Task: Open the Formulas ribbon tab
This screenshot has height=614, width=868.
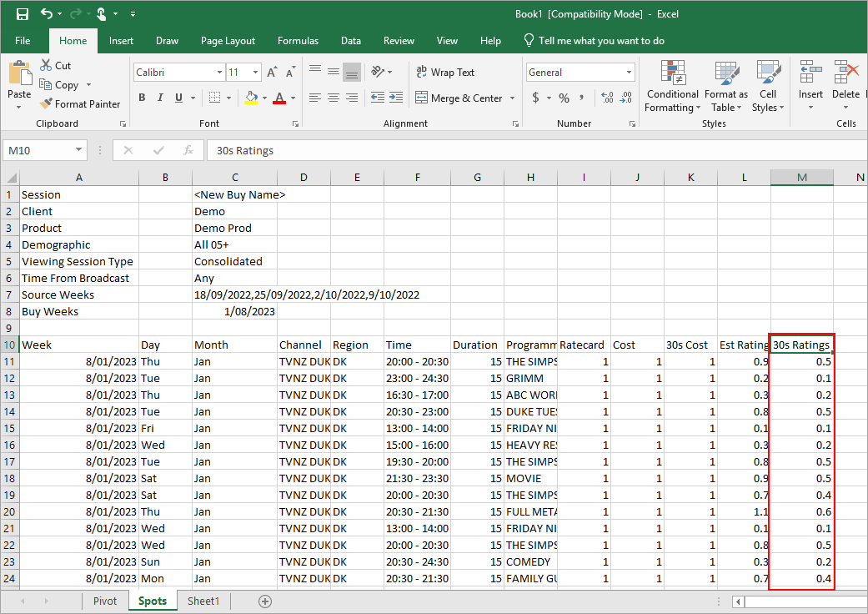Action: click(298, 40)
